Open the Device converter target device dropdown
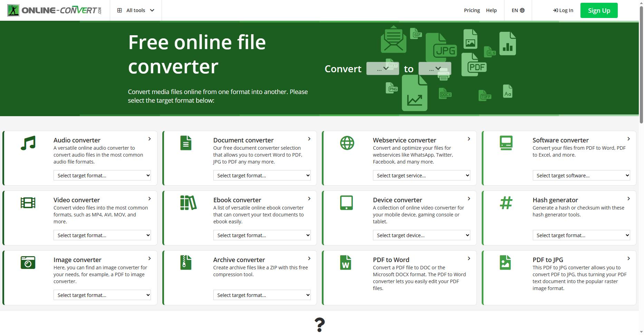Viewport: 644px width, 335px height. tap(421, 235)
